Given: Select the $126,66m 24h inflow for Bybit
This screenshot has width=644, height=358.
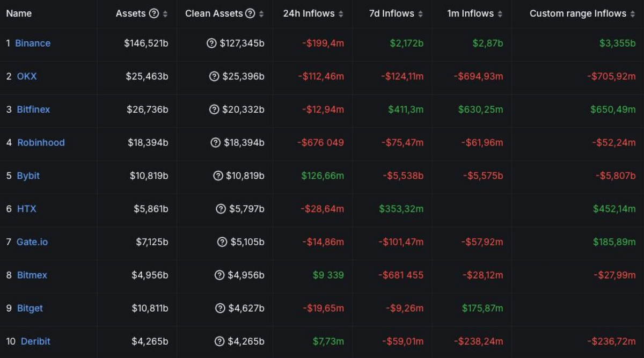Looking at the screenshot, I should pyautogui.click(x=323, y=176).
